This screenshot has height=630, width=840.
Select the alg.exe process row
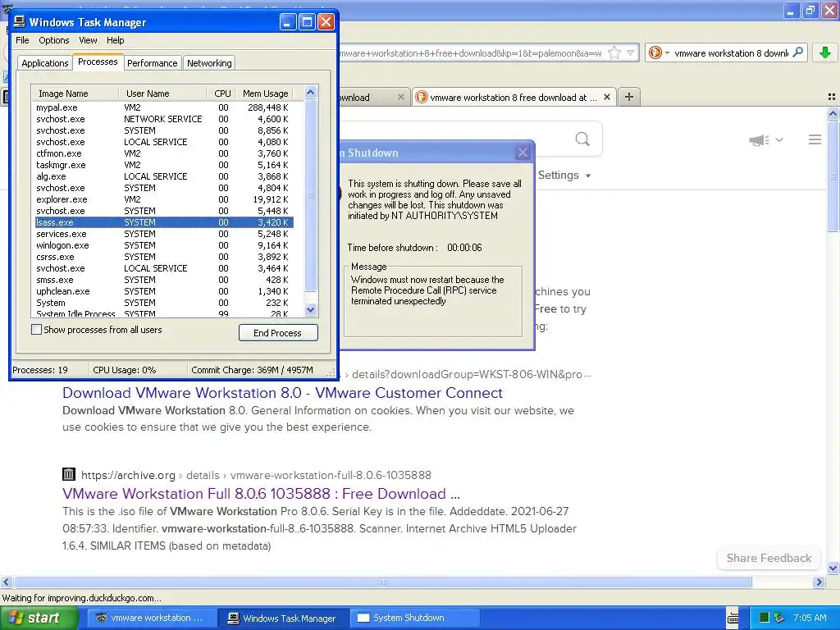(x=162, y=176)
